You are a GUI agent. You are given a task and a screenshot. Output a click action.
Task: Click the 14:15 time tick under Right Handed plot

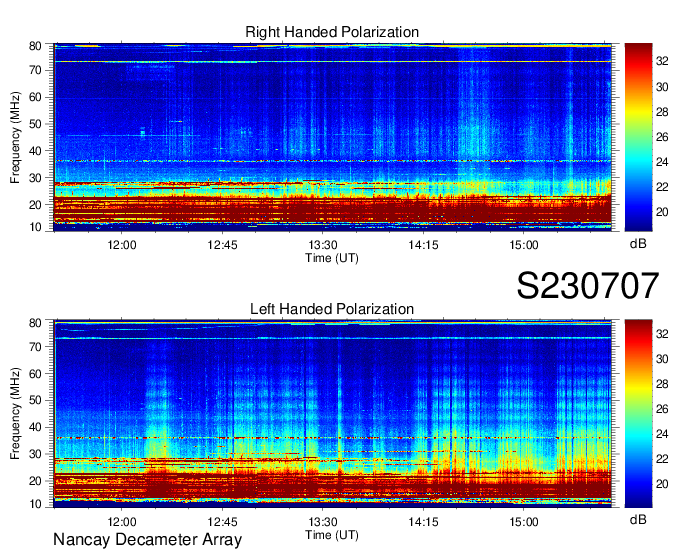(x=423, y=245)
